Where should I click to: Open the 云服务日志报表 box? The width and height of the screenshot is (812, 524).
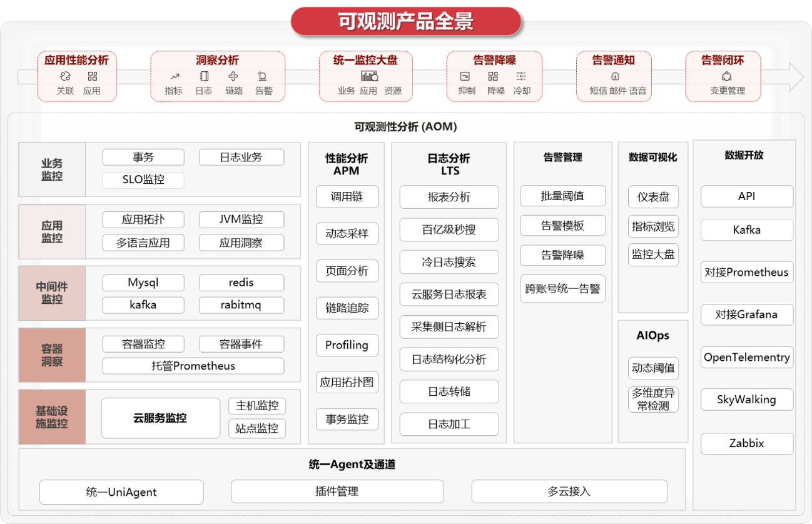pos(450,295)
